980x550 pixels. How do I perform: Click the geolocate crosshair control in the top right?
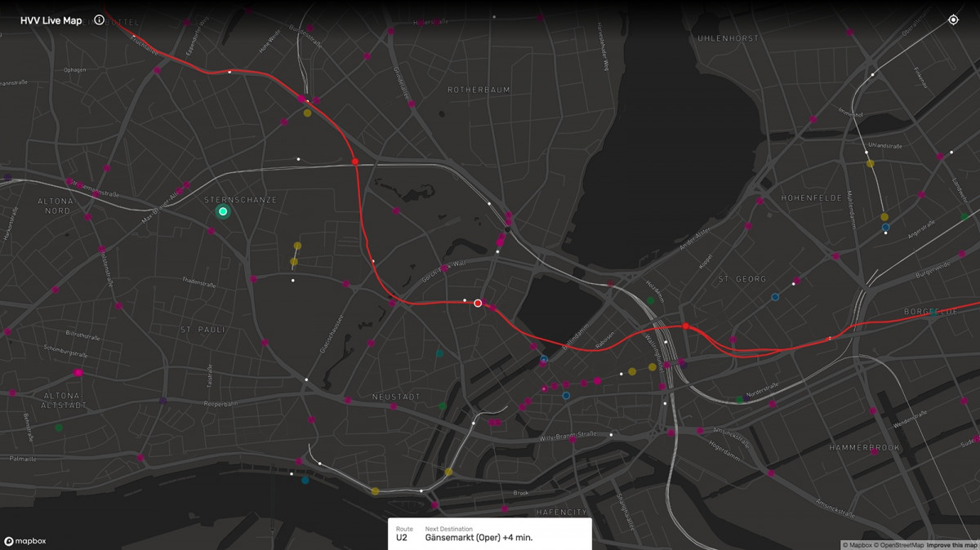point(952,19)
